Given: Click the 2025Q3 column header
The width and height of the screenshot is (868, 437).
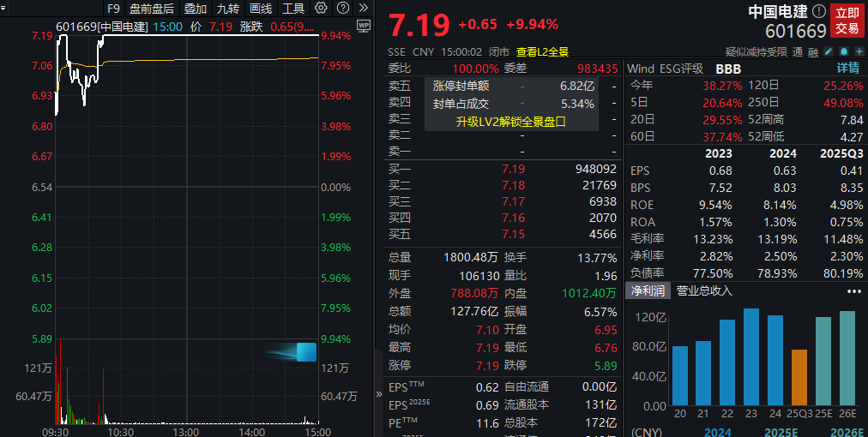Looking at the screenshot, I should [x=841, y=153].
